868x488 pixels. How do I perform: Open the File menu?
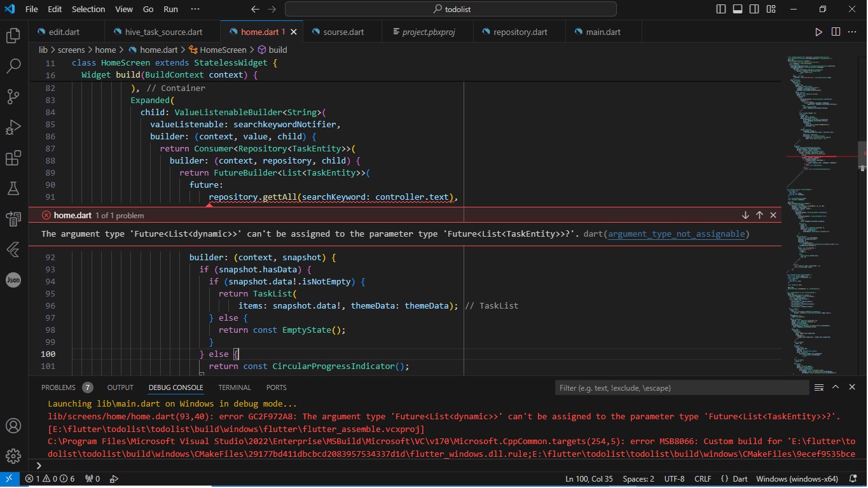pos(32,10)
